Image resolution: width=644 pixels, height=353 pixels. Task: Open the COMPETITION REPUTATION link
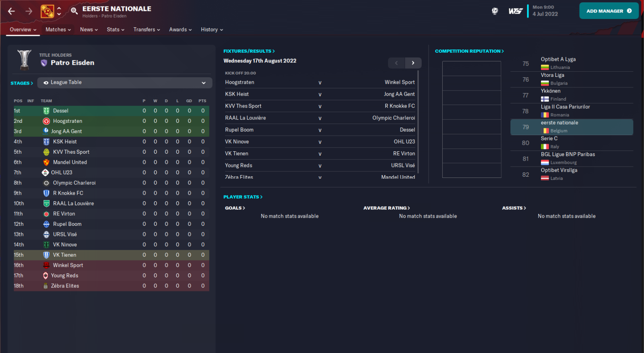469,51
